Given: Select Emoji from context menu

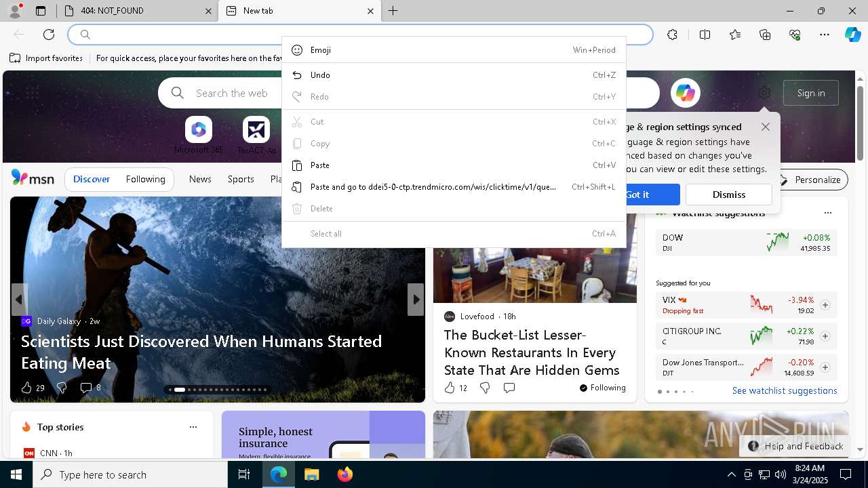Looking at the screenshot, I should click(454, 50).
